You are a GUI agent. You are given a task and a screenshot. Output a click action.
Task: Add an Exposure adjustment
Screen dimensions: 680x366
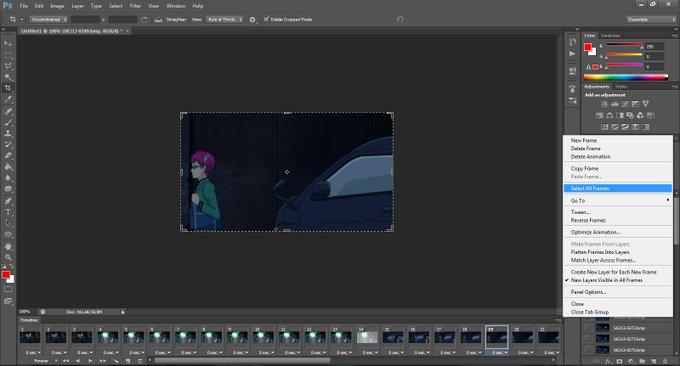[635, 104]
